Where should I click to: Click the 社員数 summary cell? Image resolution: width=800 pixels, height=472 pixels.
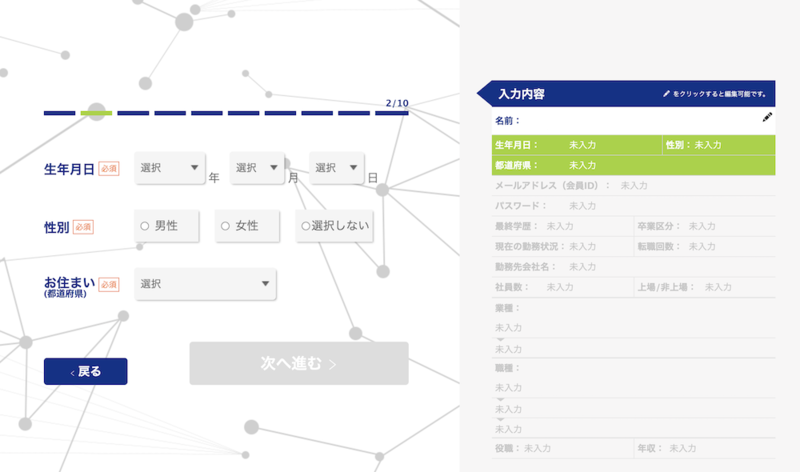562,287
